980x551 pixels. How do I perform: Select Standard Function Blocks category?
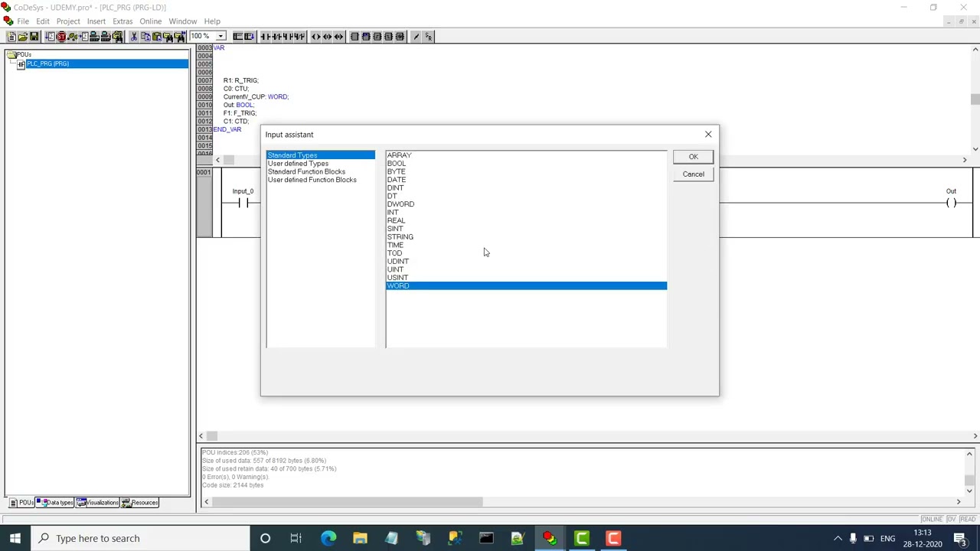point(306,171)
